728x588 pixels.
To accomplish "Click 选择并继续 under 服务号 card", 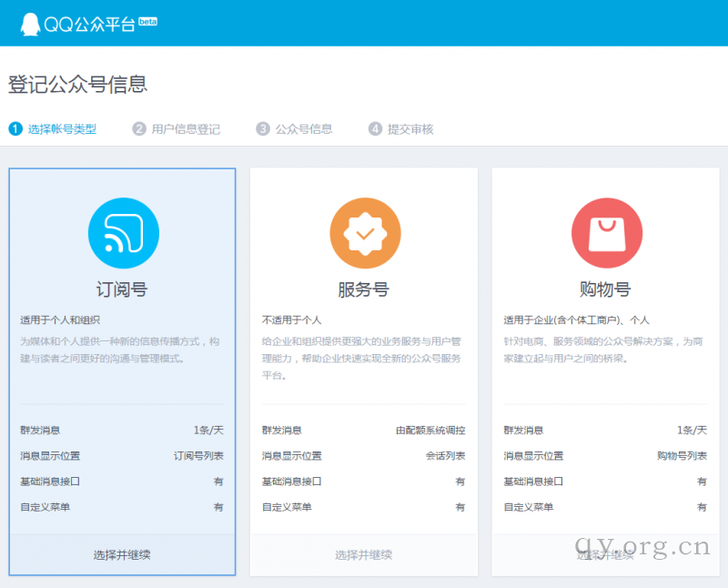I will [363, 554].
